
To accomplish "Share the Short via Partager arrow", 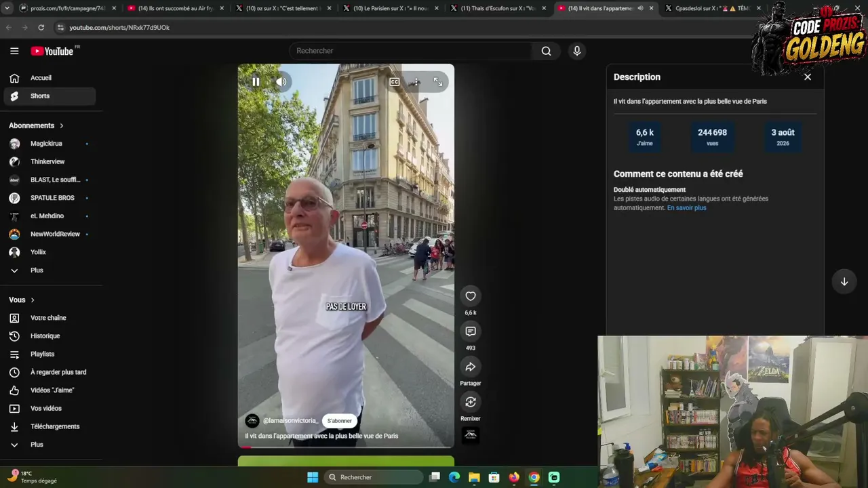I will pos(471,367).
